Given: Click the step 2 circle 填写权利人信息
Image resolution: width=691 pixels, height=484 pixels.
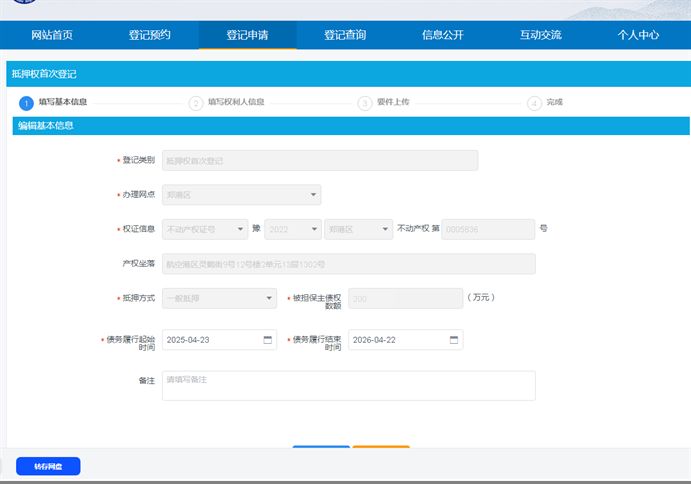Looking at the screenshot, I should click(x=196, y=104).
